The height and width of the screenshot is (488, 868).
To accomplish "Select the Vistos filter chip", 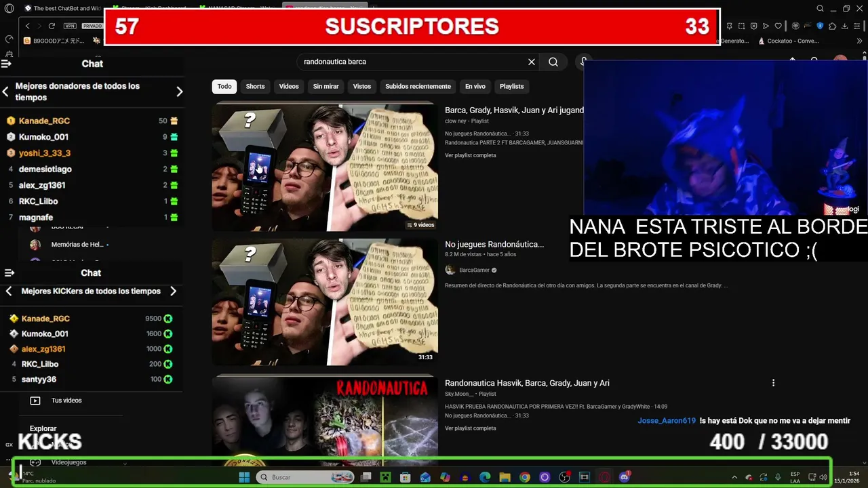I will point(362,86).
